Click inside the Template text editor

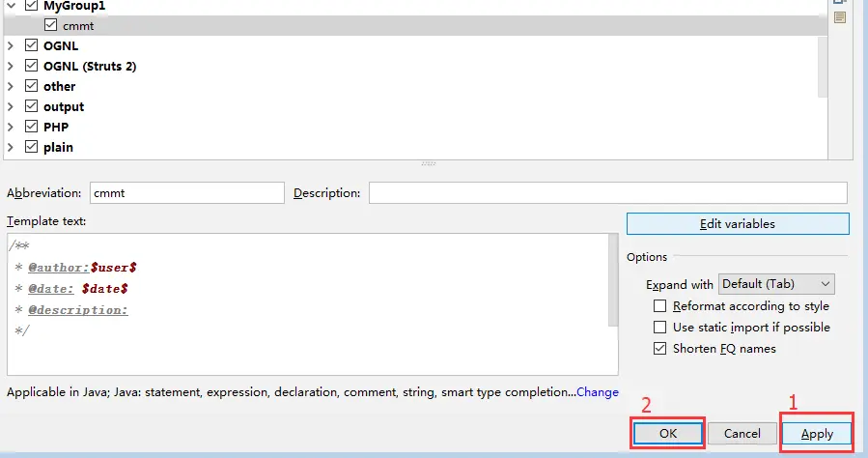click(x=308, y=304)
